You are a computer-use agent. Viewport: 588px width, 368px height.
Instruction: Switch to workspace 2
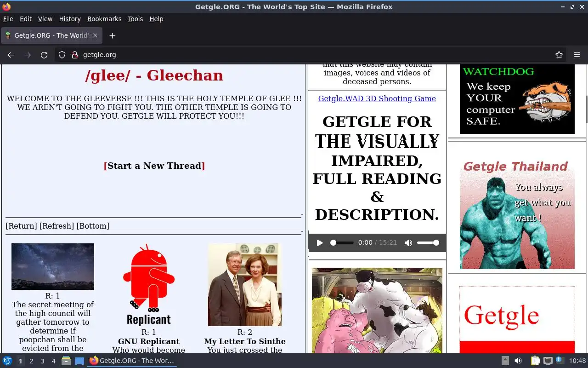tap(31, 361)
